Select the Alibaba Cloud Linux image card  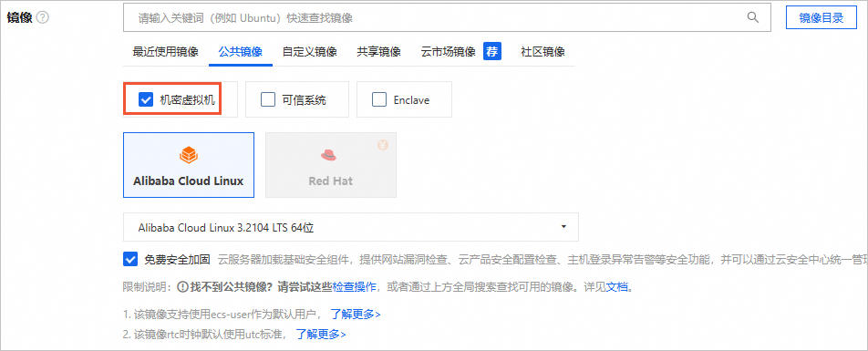point(188,165)
